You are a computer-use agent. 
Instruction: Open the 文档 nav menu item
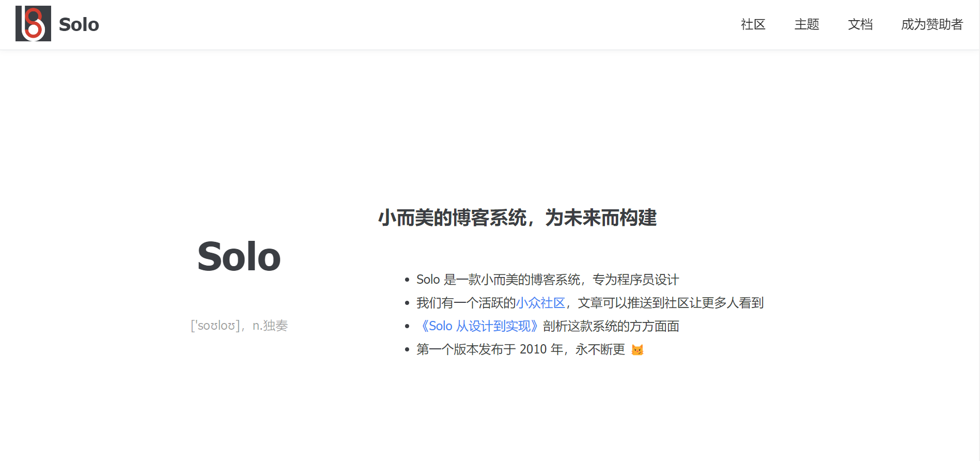click(x=860, y=24)
